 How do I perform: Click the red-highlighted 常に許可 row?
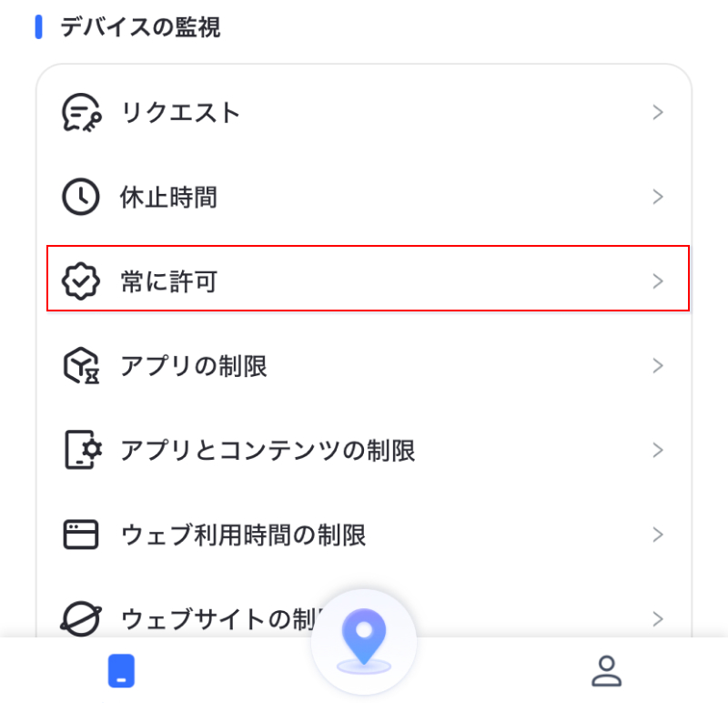click(x=364, y=280)
